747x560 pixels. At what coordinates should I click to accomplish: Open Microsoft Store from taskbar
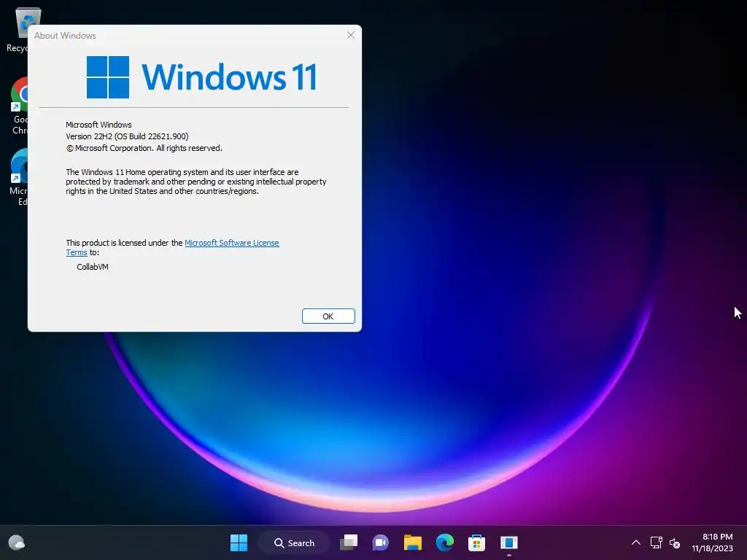click(x=476, y=542)
